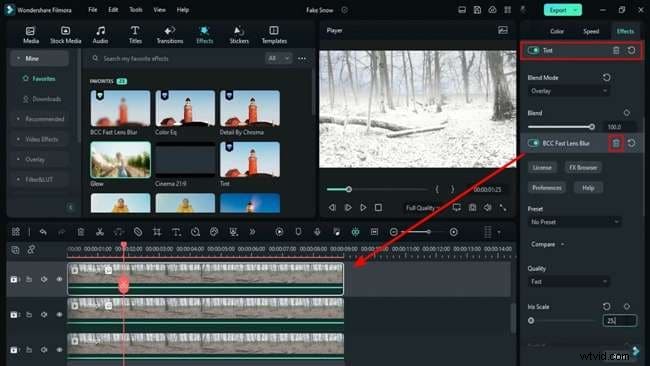Image resolution: width=650 pixels, height=366 pixels.
Task: Click the delete trash icon in timeline toolbar
Action: click(81, 232)
